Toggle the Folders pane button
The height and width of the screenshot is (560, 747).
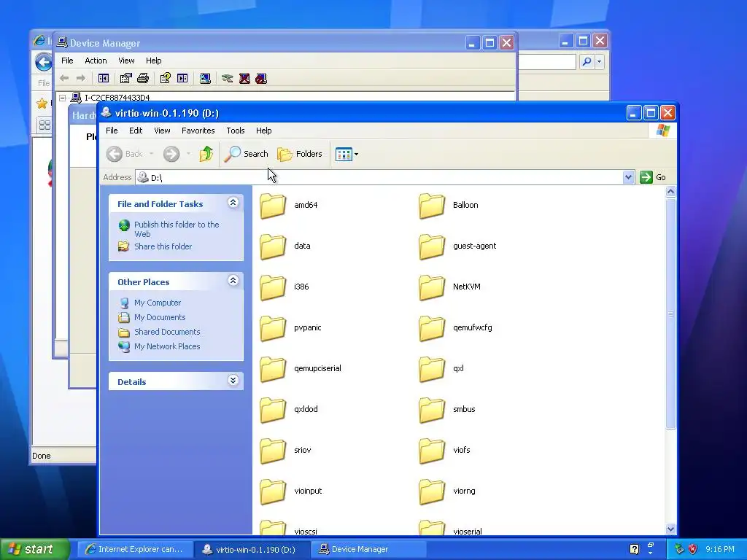point(300,154)
